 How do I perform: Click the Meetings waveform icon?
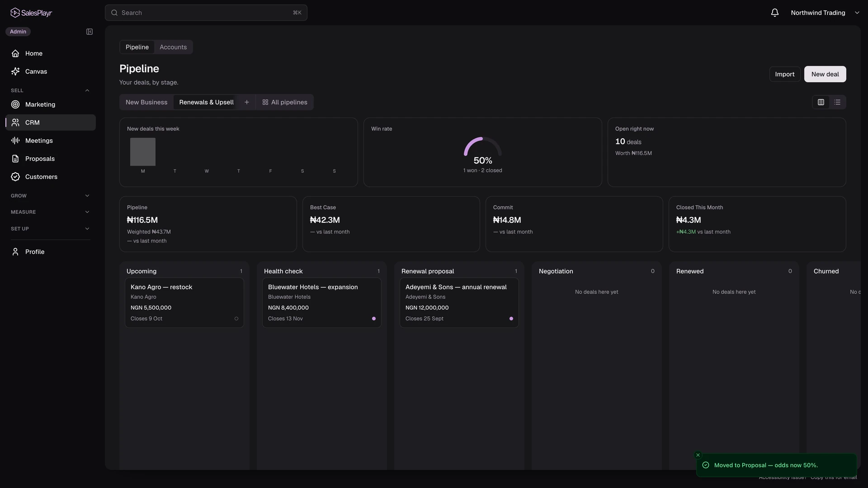[15, 141]
